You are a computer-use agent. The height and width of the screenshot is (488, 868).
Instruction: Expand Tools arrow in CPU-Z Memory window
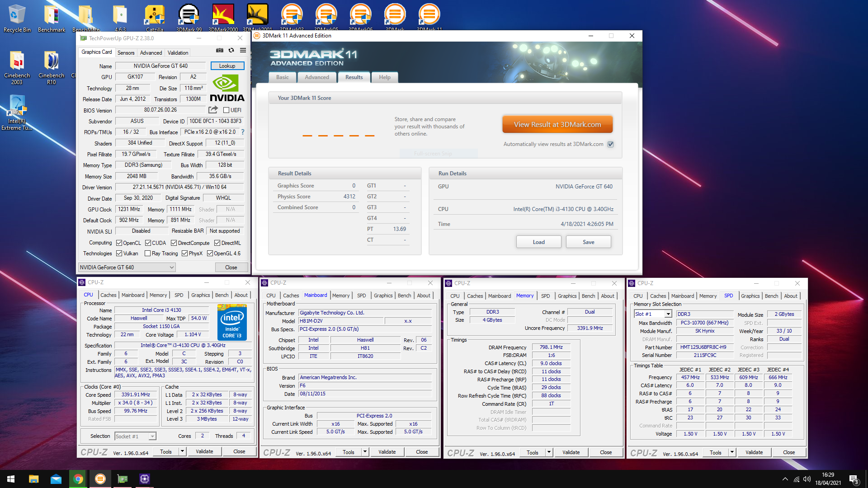tap(549, 452)
